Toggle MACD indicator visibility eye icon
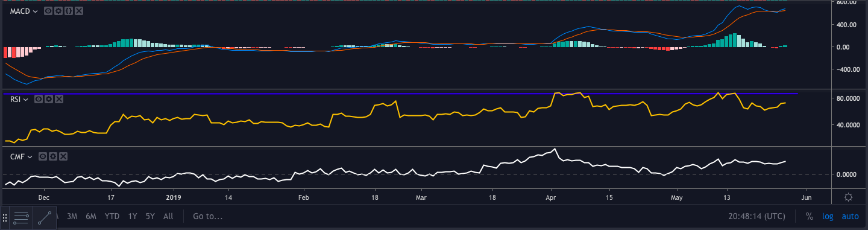Image resolution: width=868 pixels, height=230 pixels. (48, 11)
